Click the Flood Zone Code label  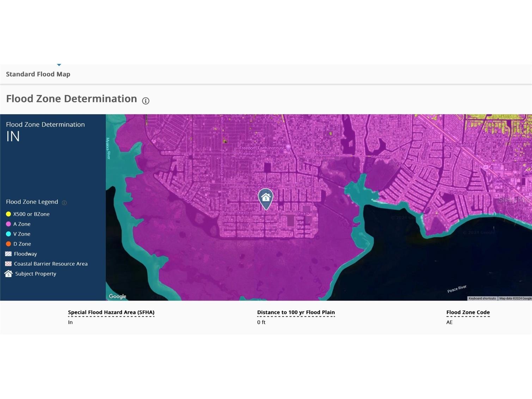tap(468, 312)
